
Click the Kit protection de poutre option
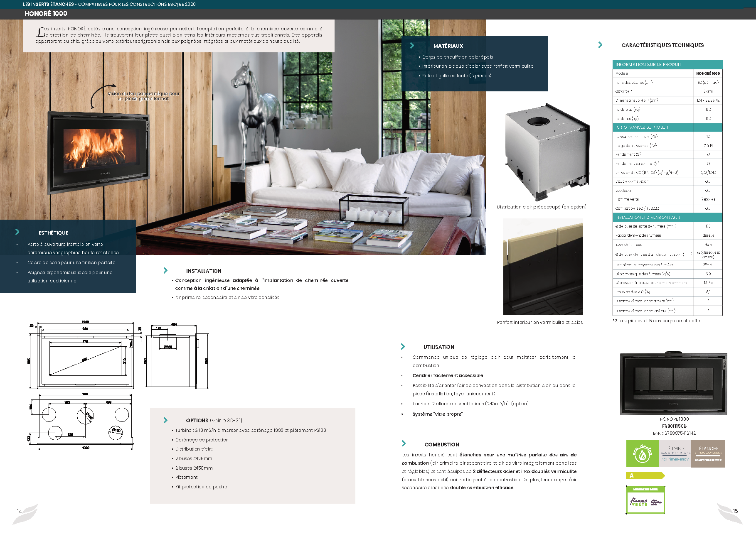[x=201, y=487]
